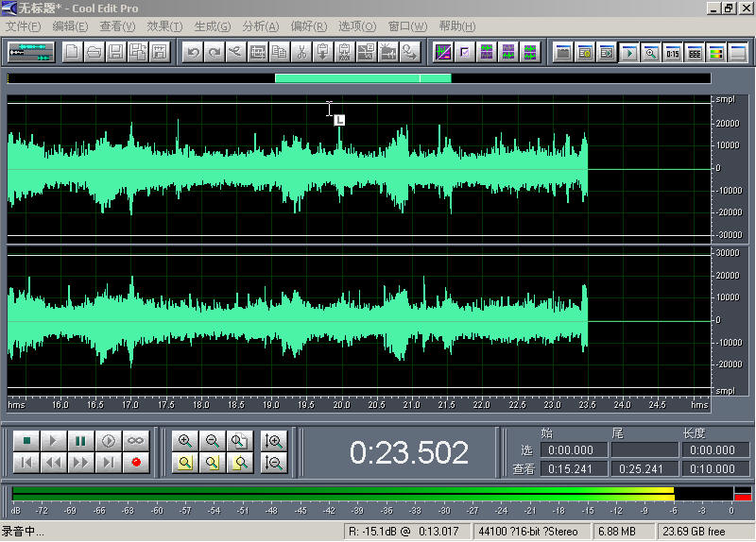Click the red Record button
This screenshot has height=542, width=756.
pos(136,463)
